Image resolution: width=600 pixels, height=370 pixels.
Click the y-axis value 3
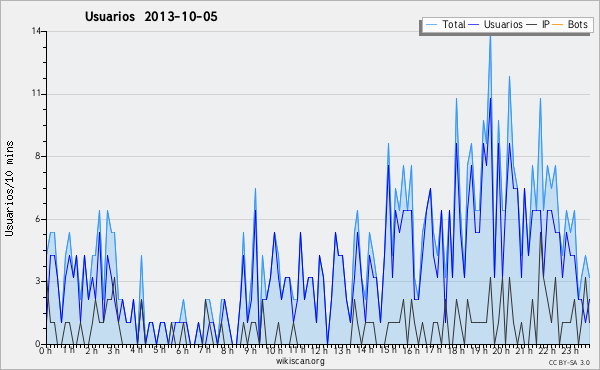coord(38,281)
